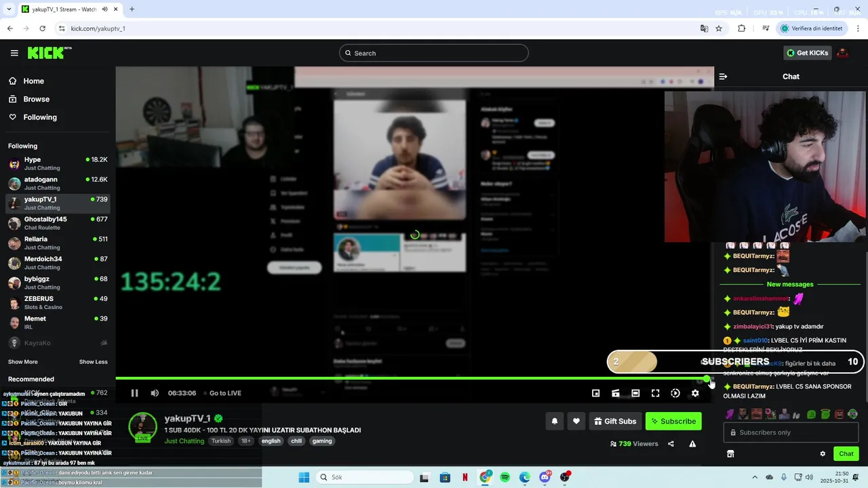The height and width of the screenshot is (488, 868).
Task: Toggle stream notification bell
Action: pyautogui.click(x=555, y=421)
